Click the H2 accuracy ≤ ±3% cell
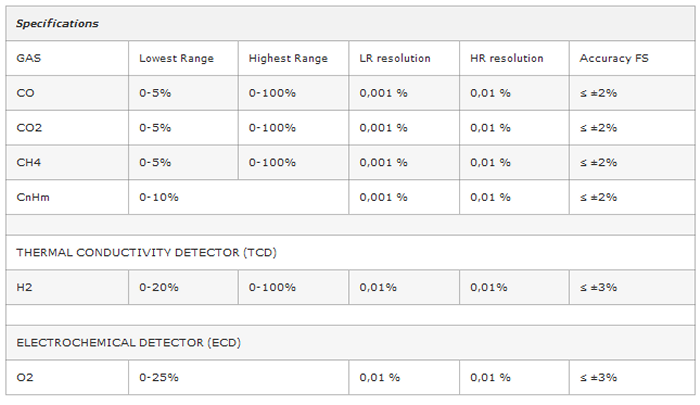This screenshot has width=700, height=405. point(598,287)
